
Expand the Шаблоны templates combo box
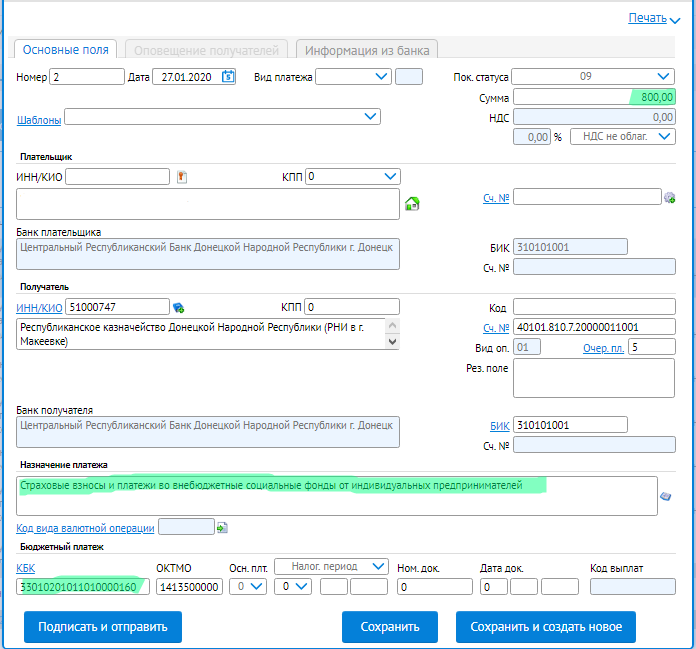pos(222,117)
